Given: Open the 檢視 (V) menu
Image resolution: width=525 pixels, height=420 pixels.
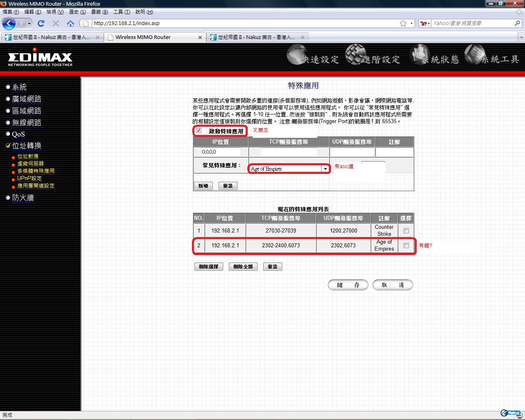Looking at the screenshot, I should click(x=55, y=12).
